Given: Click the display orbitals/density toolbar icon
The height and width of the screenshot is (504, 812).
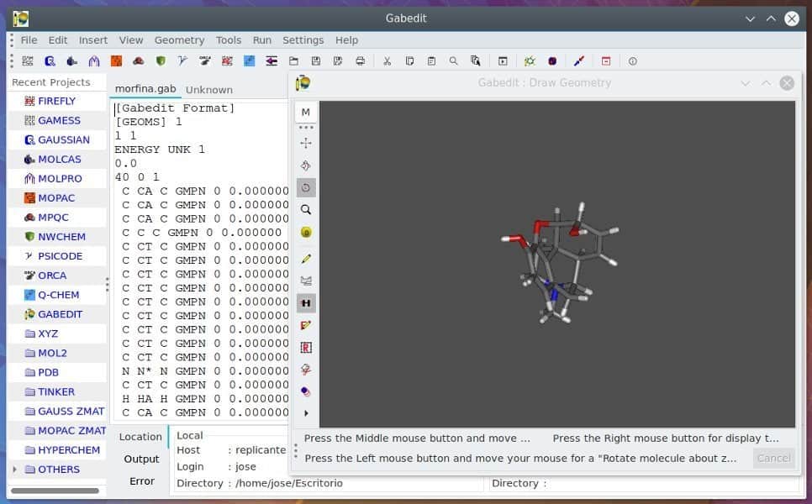Looking at the screenshot, I should (x=552, y=61).
